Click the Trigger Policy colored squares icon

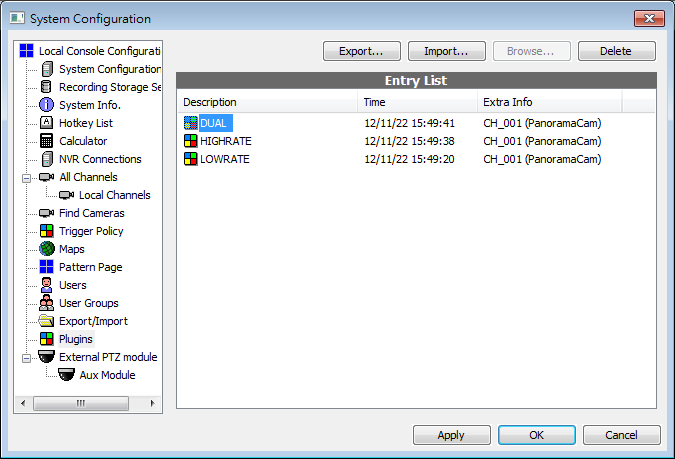click(x=46, y=231)
